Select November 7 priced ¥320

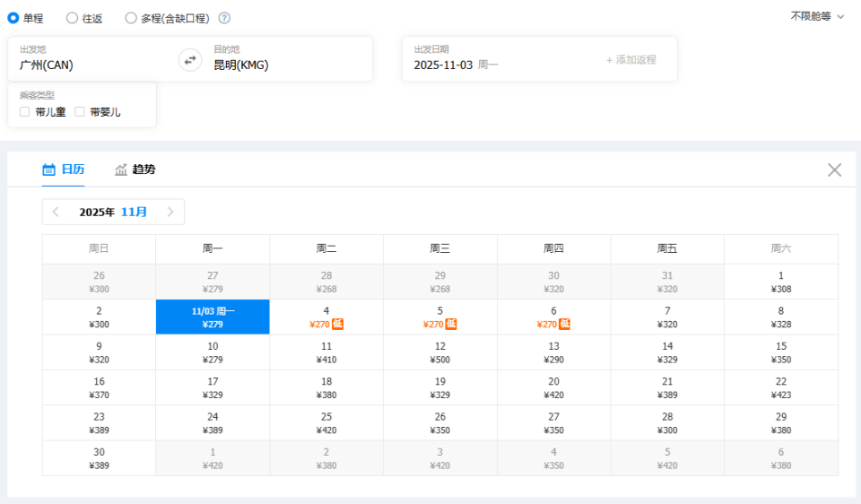point(667,317)
